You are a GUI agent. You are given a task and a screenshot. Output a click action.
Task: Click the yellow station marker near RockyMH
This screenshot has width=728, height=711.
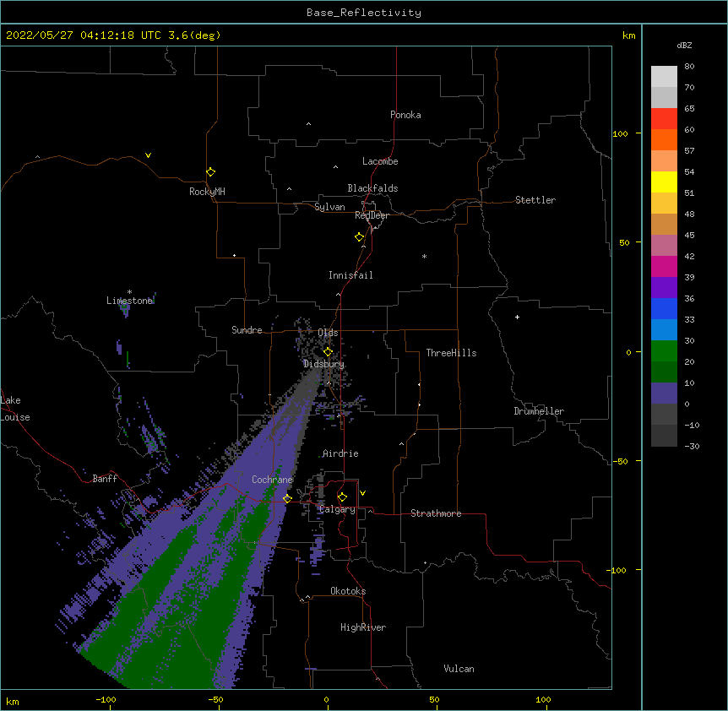pos(211,171)
